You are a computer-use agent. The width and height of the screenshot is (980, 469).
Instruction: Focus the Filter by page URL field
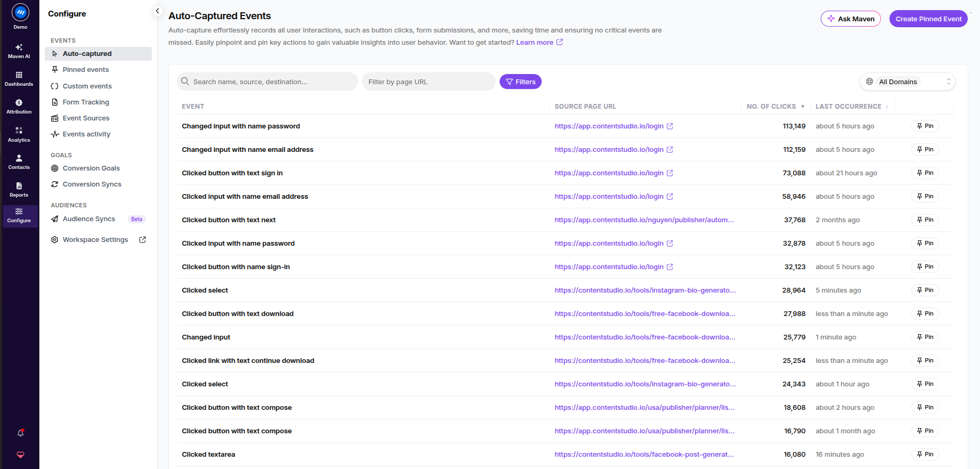click(x=429, y=82)
